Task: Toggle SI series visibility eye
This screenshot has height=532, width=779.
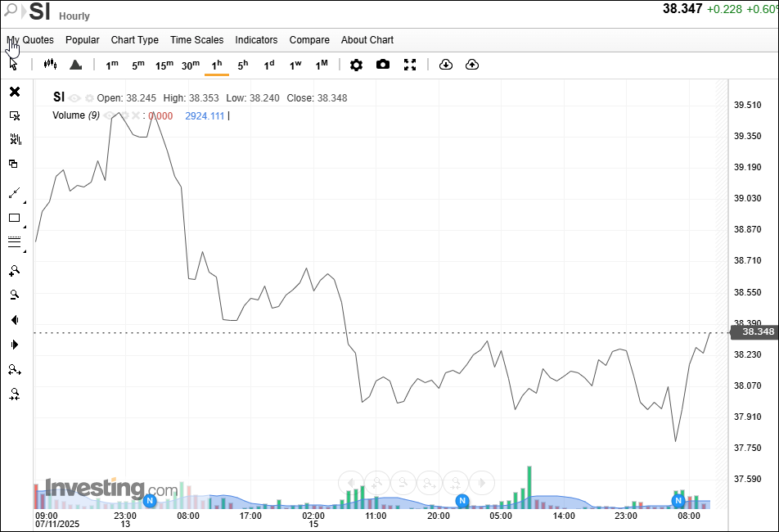Action: click(x=74, y=98)
